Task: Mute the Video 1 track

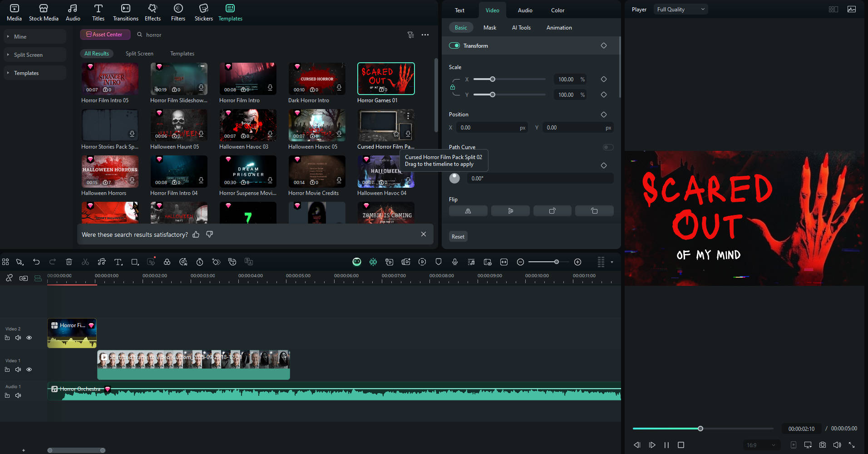Action: pos(18,369)
